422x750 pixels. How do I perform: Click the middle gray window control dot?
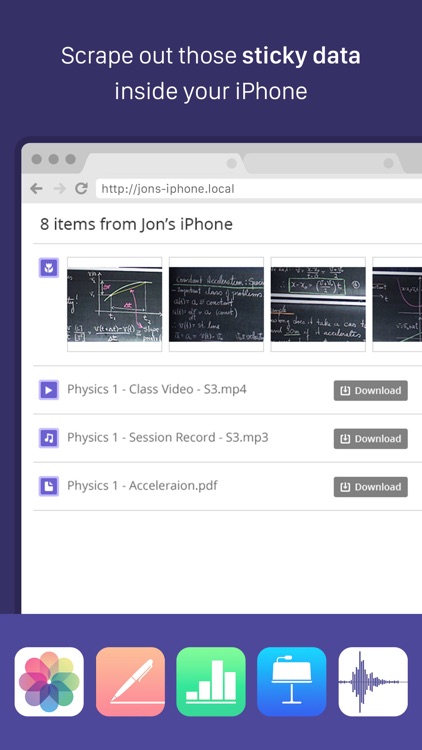(x=54, y=159)
